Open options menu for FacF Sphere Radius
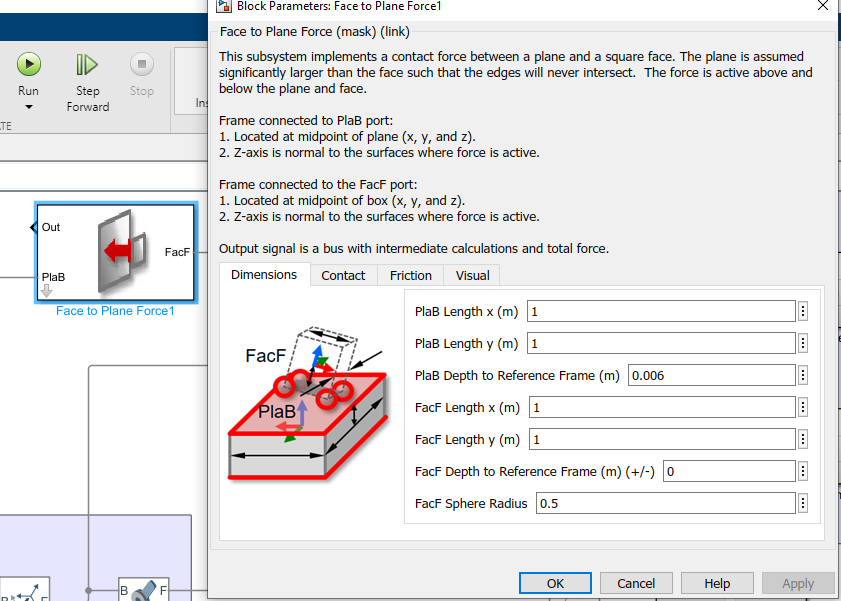Image resolution: width=841 pixels, height=601 pixels. pos(803,503)
